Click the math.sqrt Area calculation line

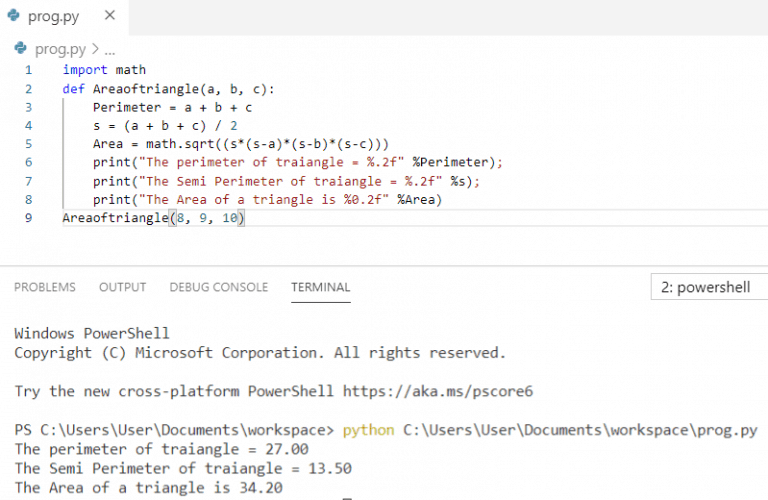tap(241, 144)
